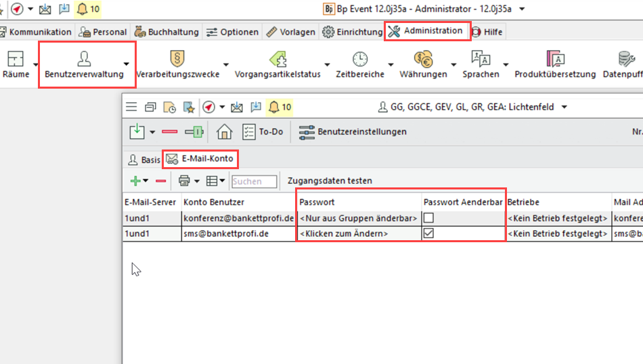This screenshot has width=643, height=364.
Task: Open the Buchhaltung menu tab
Action: (167, 32)
